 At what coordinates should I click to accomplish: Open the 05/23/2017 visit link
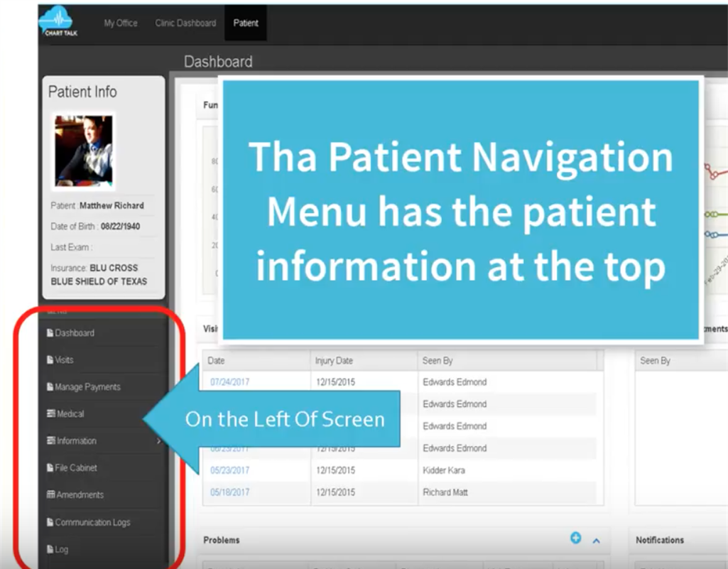tap(229, 470)
